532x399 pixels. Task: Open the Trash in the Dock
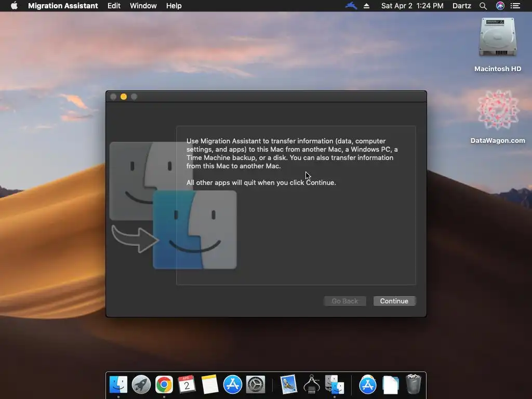click(413, 384)
